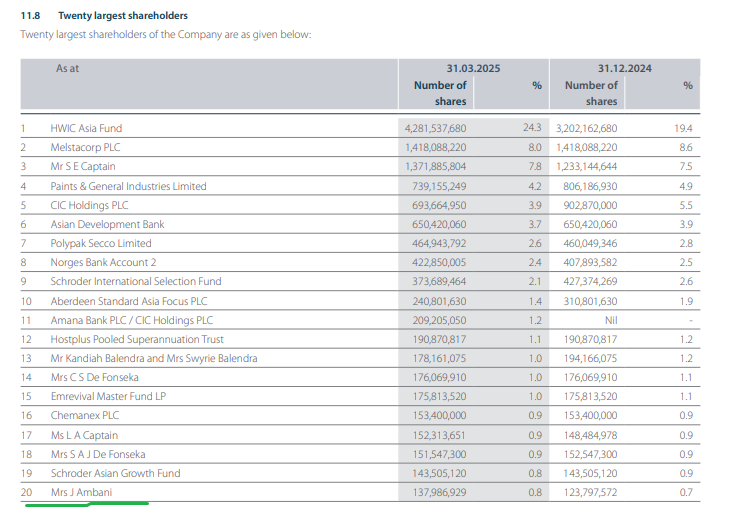The height and width of the screenshot is (515, 735).
Task: Click the heading "Twenty largest shareholders"
Action: (x=123, y=15)
